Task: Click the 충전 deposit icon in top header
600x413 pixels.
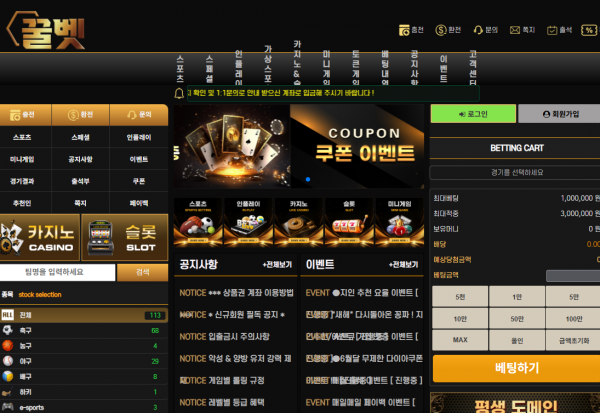Action: pos(404,30)
